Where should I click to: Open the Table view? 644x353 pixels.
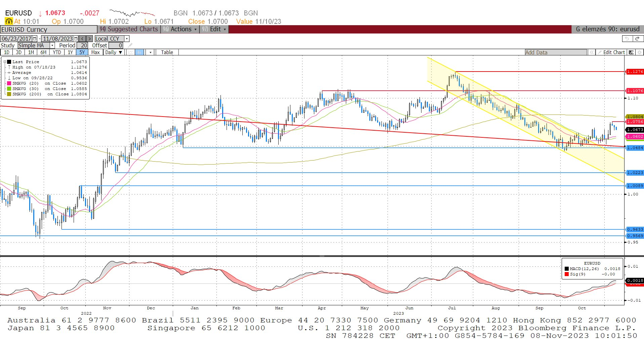click(167, 52)
